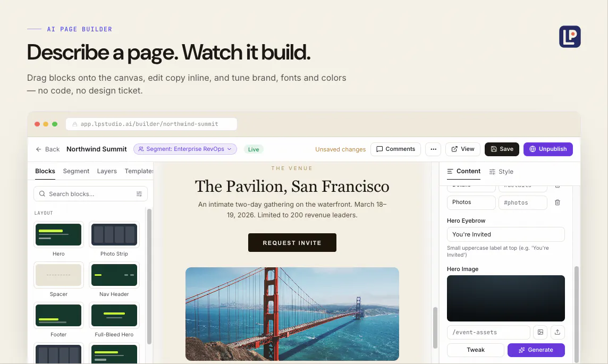The height and width of the screenshot is (364, 608).
Task: Click the Content panel scrollbar
Action: click(x=576, y=314)
